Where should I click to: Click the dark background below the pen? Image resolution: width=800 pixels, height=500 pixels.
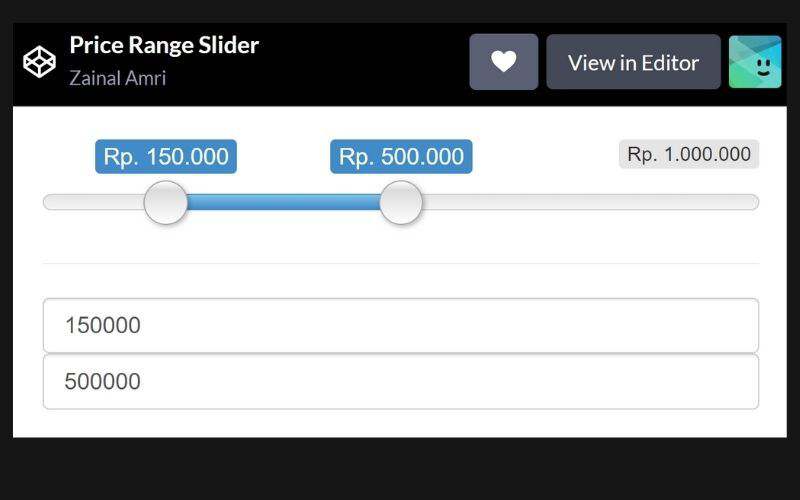400,468
